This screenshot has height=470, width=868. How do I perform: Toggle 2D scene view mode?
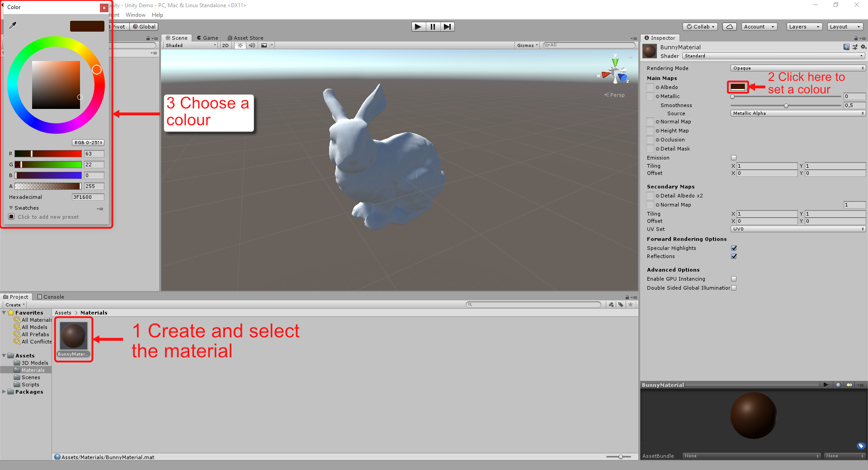tap(225, 45)
